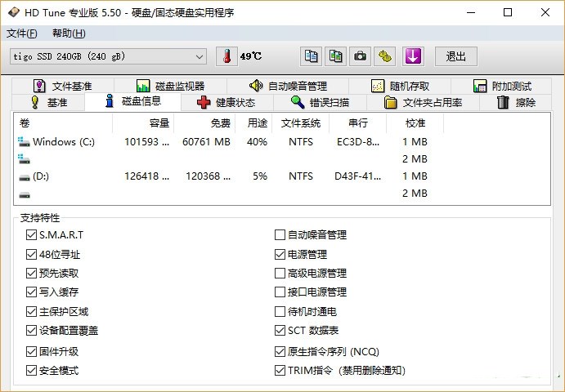Toggle the 安全模式 checkbox

31,371
